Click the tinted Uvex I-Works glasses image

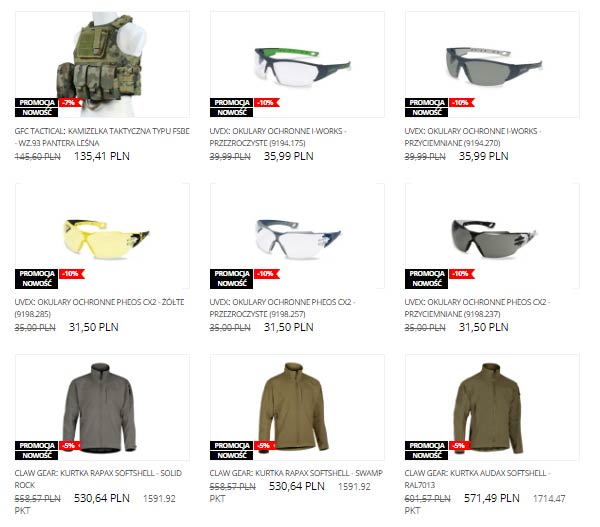point(492,64)
